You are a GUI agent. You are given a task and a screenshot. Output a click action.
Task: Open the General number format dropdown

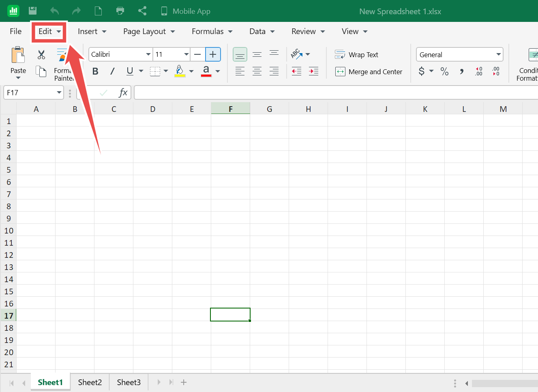(x=460, y=54)
